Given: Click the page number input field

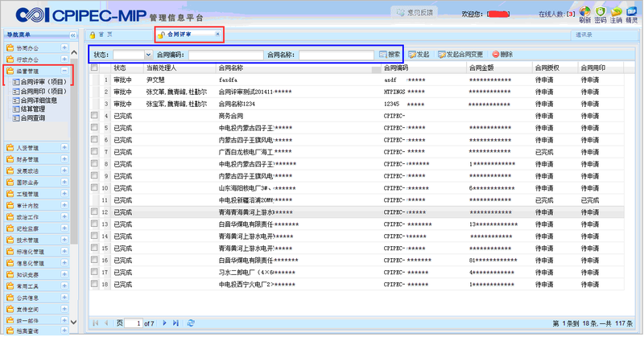Looking at the screenshot, I should coord(134,323).
